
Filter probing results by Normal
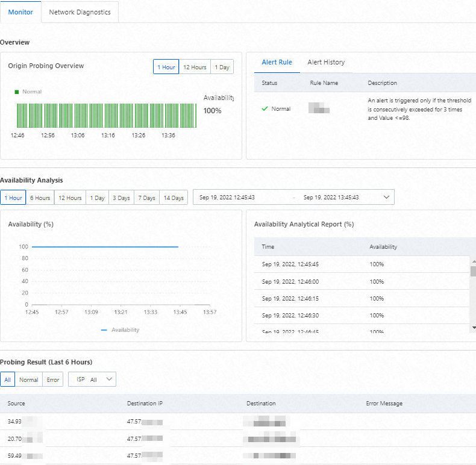(x=28, y=380)
